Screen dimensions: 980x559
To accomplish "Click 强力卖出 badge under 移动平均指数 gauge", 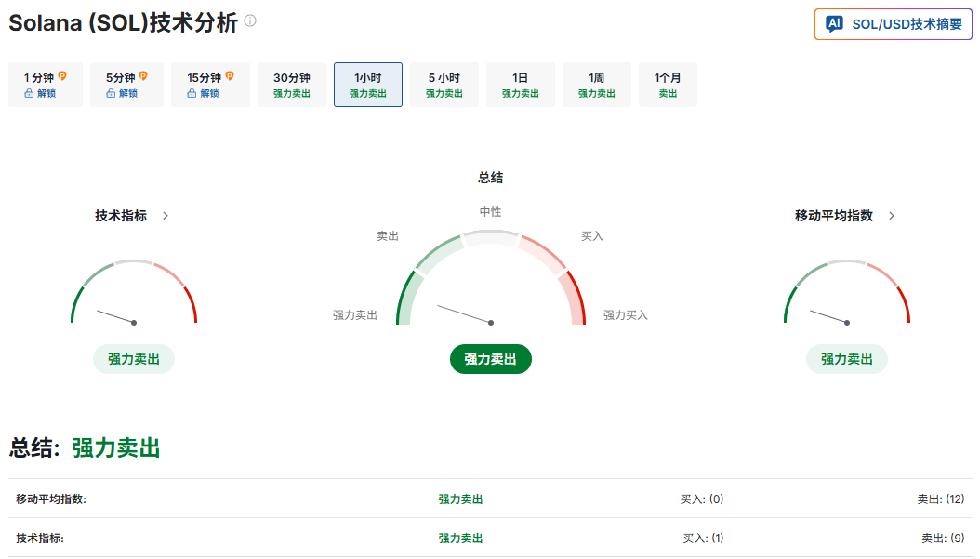I will (x=847, y=359).
